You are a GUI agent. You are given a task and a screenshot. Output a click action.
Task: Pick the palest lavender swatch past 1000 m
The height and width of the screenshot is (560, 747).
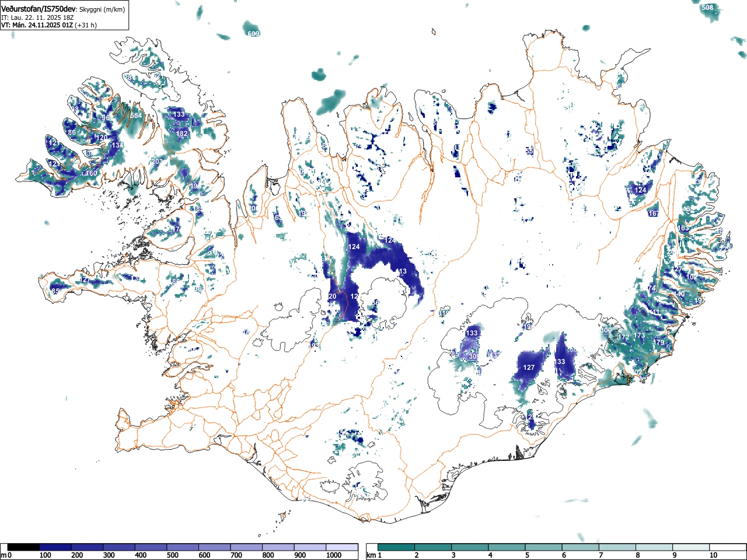pyautogui.click(x=342, y=547)
